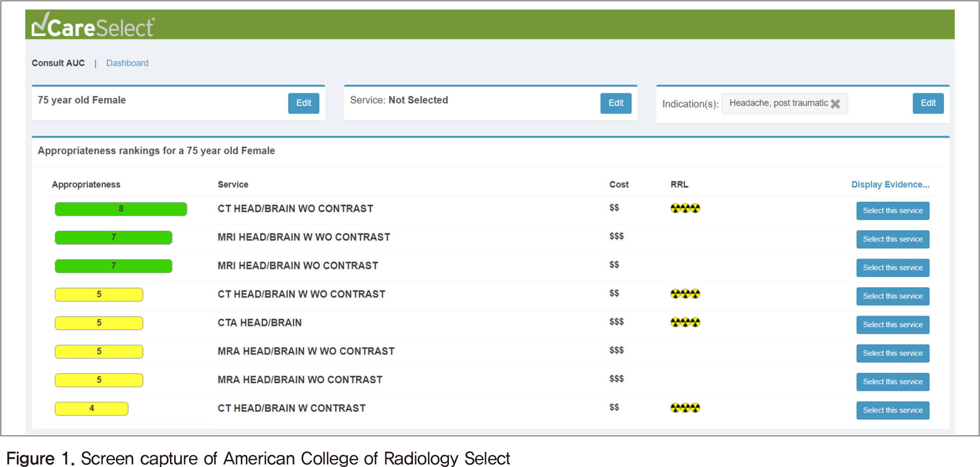Click radiation icons for CT HEAD/BRAIN WO CONTRAST

point(685,208)
